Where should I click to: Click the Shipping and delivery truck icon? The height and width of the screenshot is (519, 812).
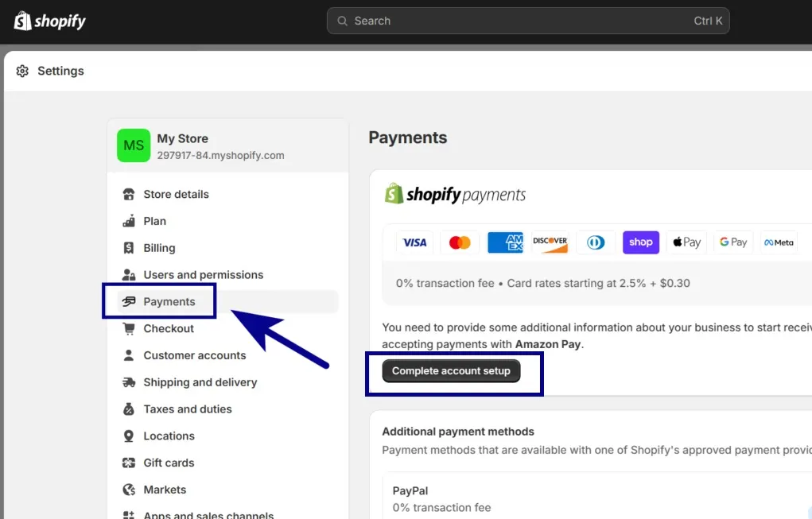tap(129, 382)
